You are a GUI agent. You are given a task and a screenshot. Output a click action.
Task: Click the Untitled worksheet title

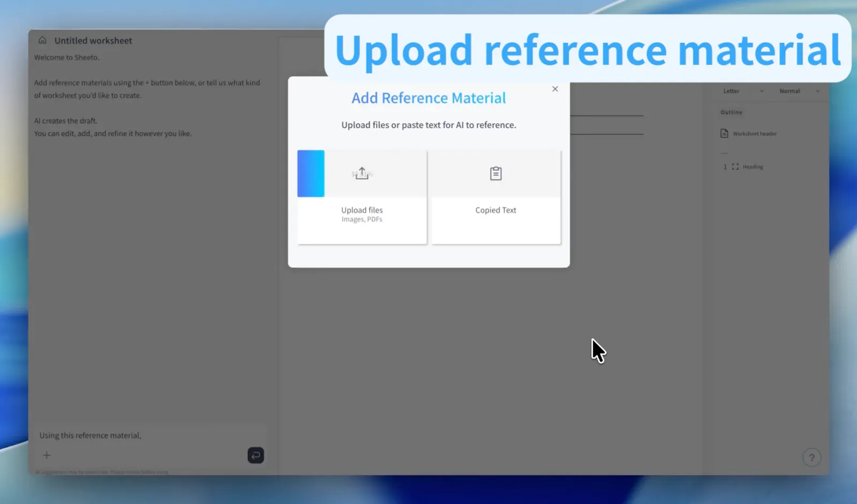[93, 41]
